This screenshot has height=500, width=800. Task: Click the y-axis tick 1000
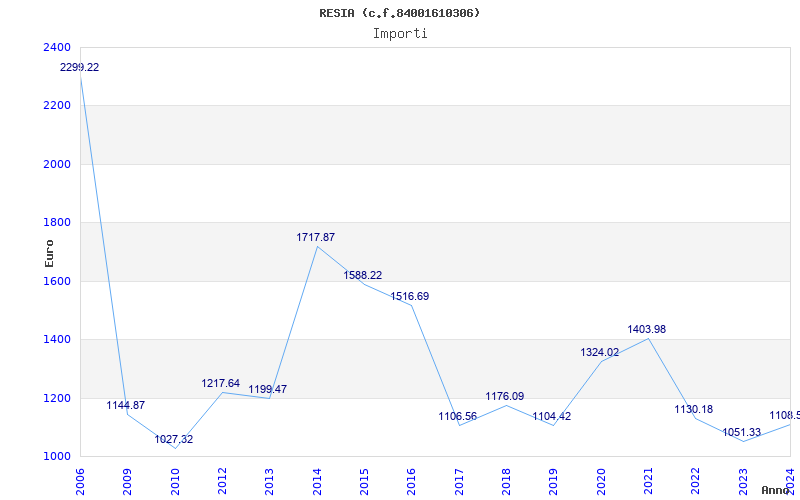click(58, 456)
